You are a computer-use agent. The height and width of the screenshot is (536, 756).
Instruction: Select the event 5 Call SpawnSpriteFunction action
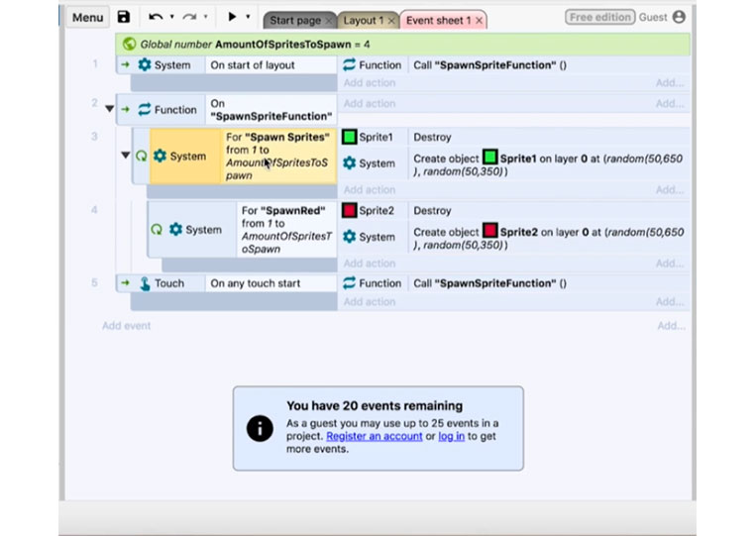tap(549, 283)
